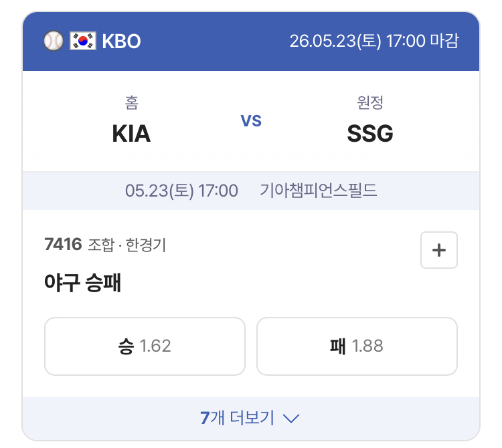
Task: Click the 조합 · 한경기 label
Action: [x=127, y=245]
